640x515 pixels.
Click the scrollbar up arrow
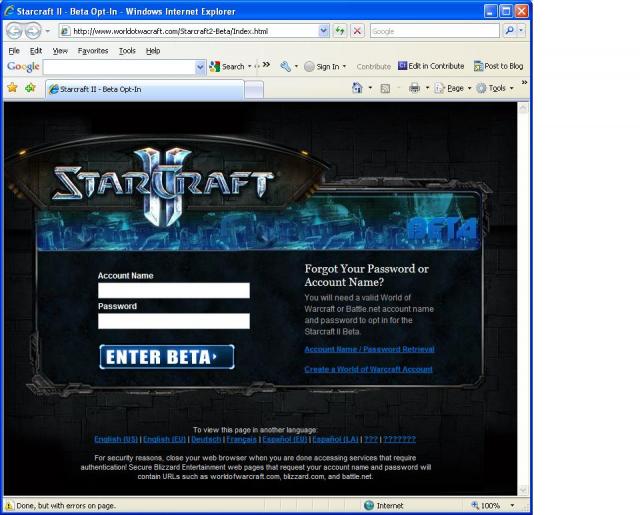[x=523, y=108]
